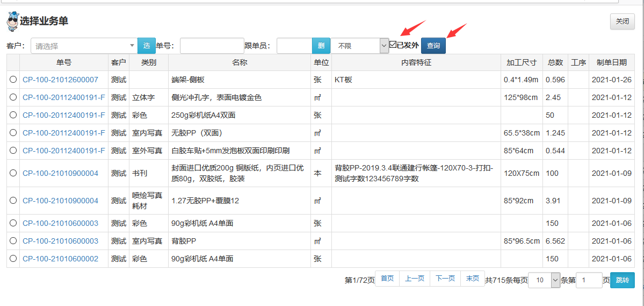The height and width of the screenshot is (306, 644).
Task: Go to last page via 末页
Action: pyautogui.click(x=472, y=279)
